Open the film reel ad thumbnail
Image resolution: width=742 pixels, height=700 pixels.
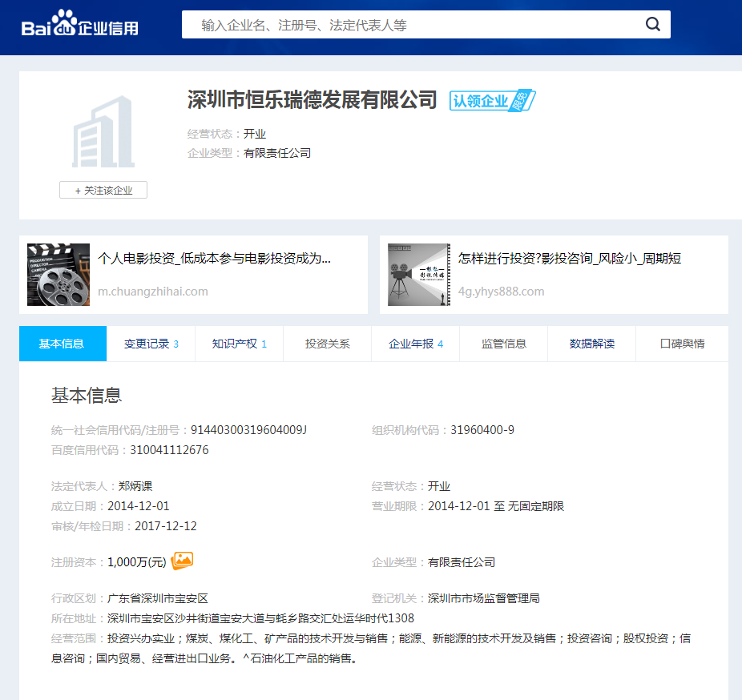click(x=58, y=275)
